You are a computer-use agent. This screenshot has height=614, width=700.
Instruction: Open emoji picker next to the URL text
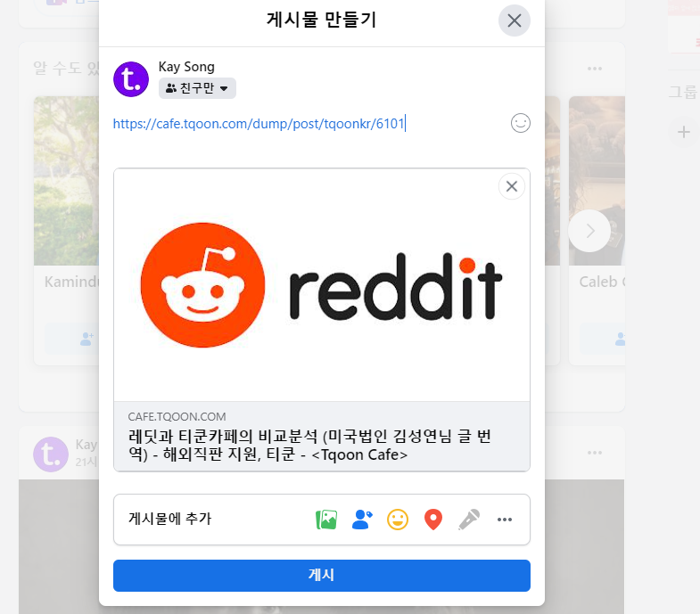(521, 123)
